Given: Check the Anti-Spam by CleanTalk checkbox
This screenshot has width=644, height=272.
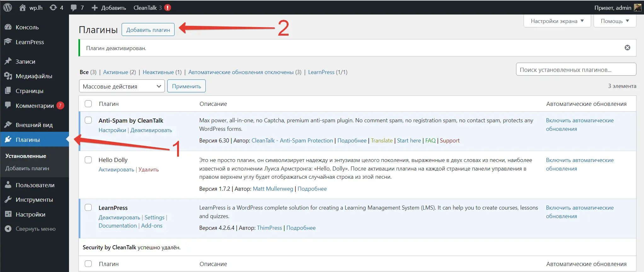Looking at the screenshot, I should coord(88,120).
